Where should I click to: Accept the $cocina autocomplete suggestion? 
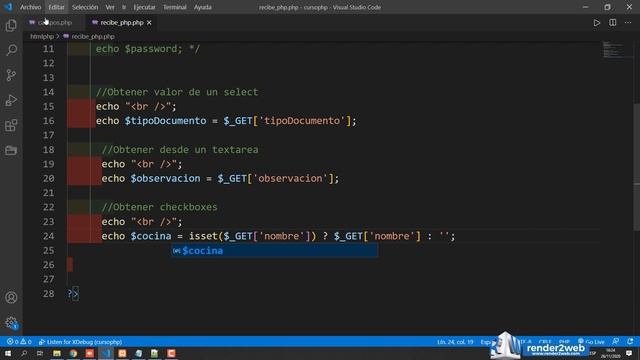click(274, 251)
